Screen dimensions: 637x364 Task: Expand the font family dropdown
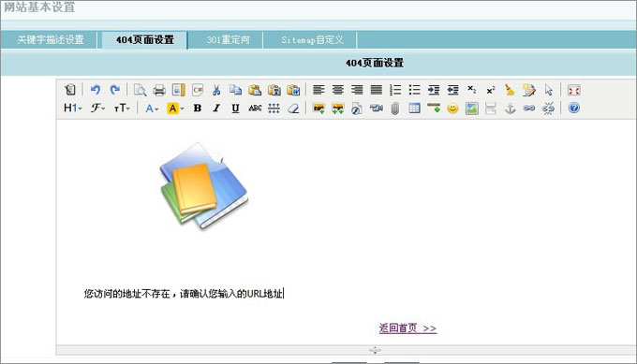(x=98, y=108)
